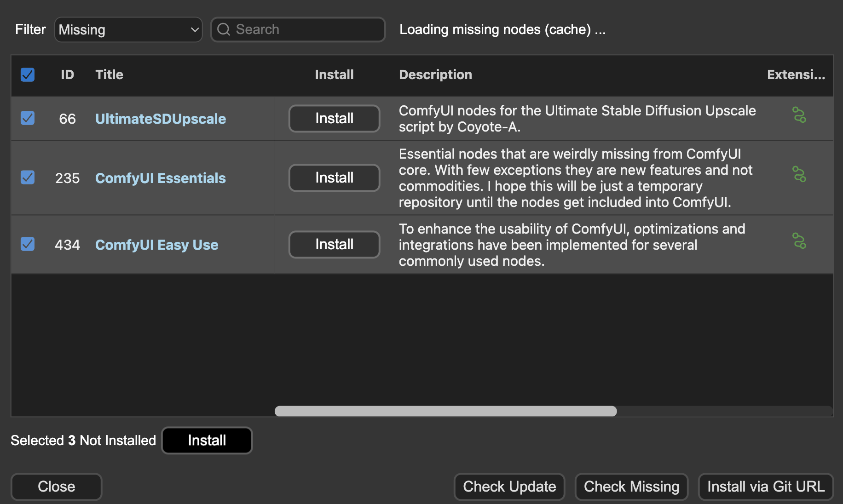
Task: Uncheck the ComfyUI Essentials row checkbox
Action: click(x=28, y=178)
